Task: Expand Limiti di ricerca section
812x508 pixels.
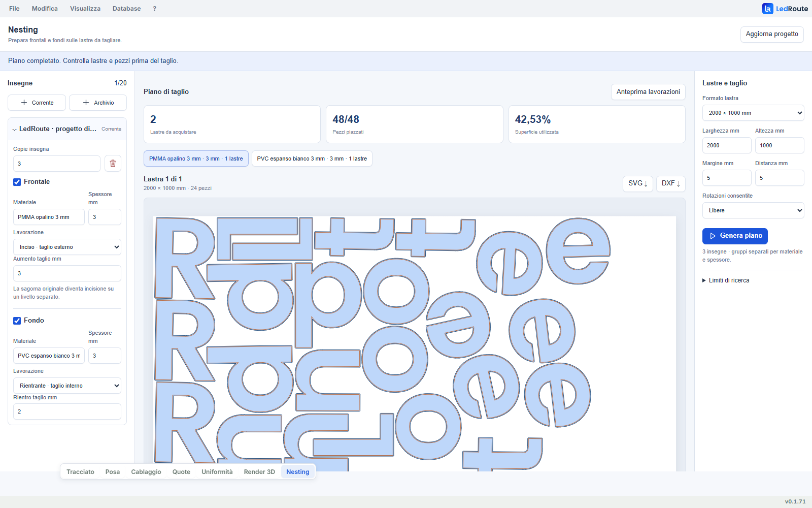Action: [726, 280]
